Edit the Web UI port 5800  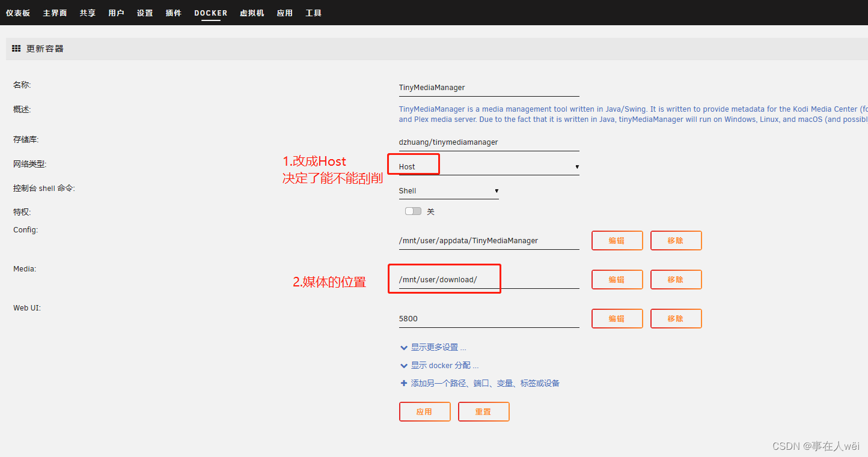coord(617,318)
